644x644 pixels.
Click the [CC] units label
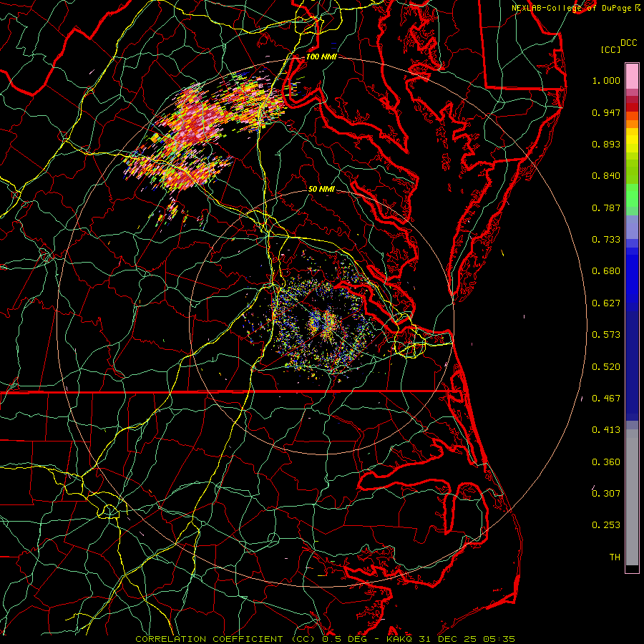click(x=610, y=49)
